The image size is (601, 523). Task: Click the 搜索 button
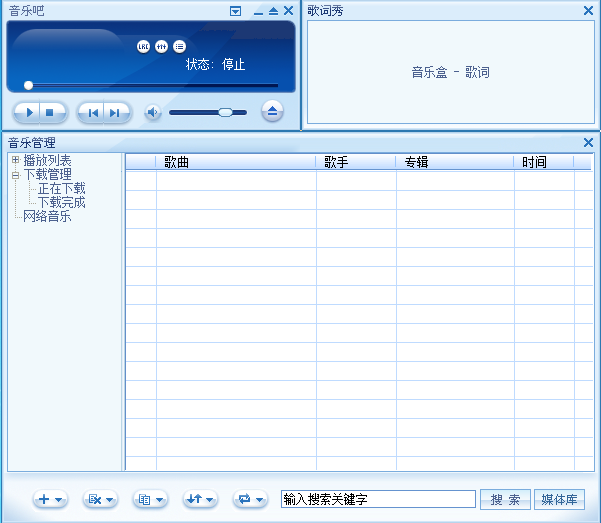(505, 499)
